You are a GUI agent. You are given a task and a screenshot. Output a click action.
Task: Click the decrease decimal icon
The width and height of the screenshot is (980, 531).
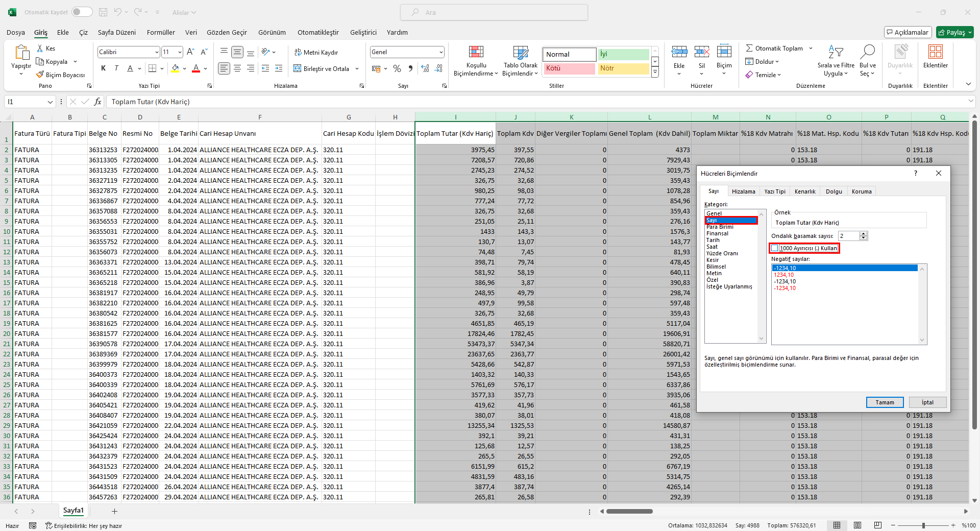[438, 68]
